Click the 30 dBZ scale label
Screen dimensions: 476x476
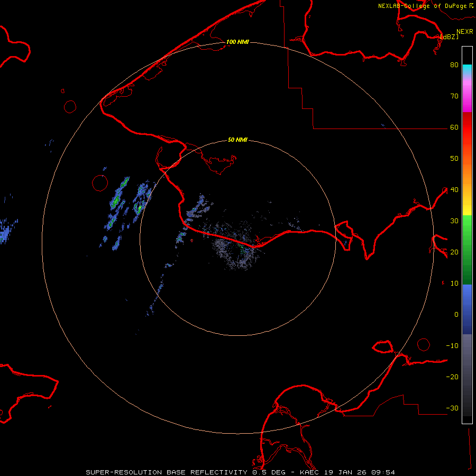tap(454, 221)
